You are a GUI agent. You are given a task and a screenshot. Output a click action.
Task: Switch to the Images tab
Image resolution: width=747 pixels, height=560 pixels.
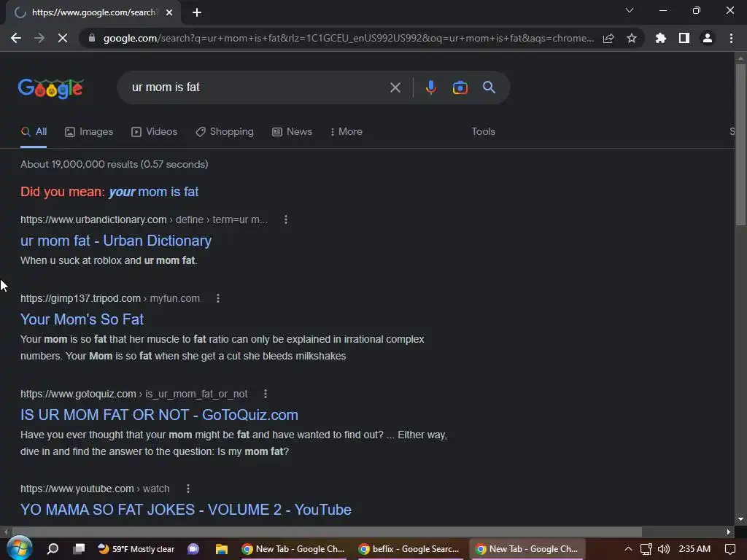pos(89,132)
